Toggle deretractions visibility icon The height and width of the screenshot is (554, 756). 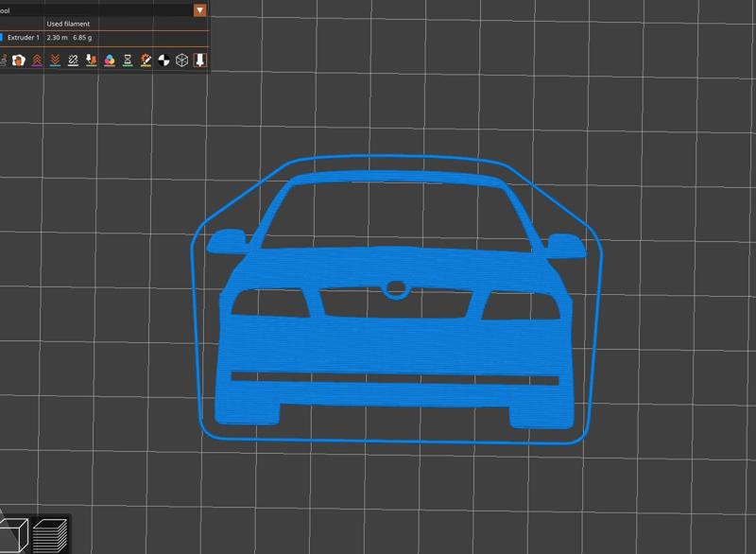[x=55, y=61]
